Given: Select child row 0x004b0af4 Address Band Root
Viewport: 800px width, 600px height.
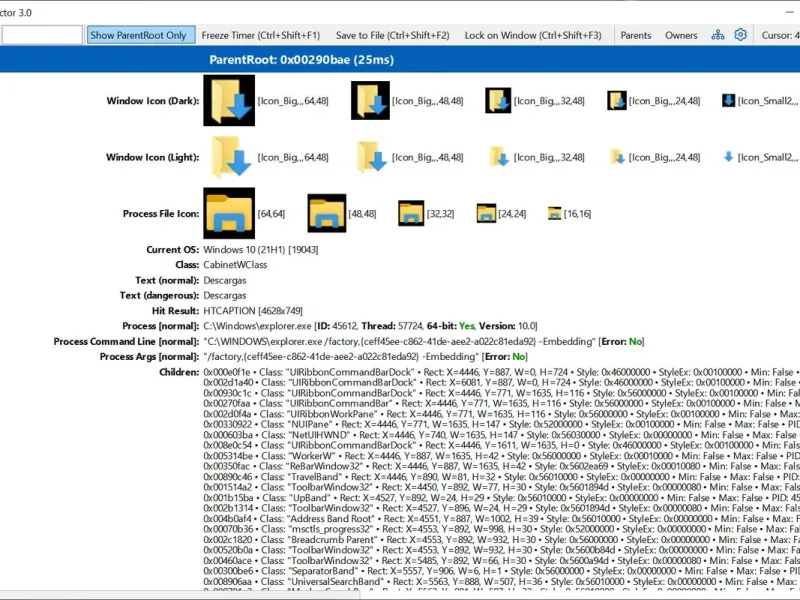Looking at the screenshot, I should (502, 519).
